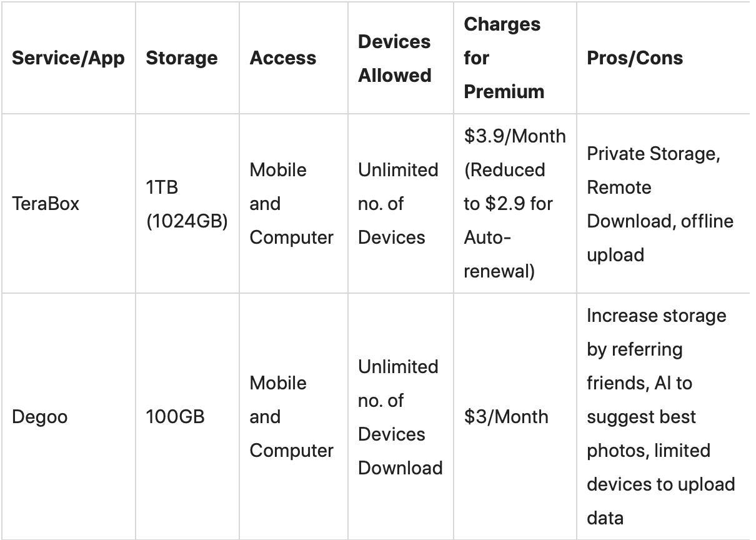Image resolution: width=756 pixels, height=540 pixels.
Task: Click the Access column header
Action: click(x=283, y=58)
